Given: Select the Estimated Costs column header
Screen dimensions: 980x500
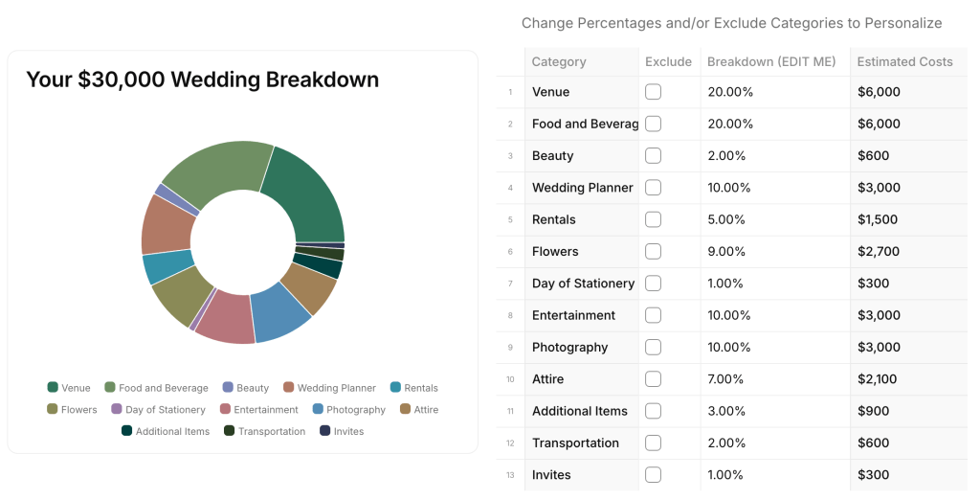Looking at the screenshot, I should pyautogui.click(x=904, y=61).
